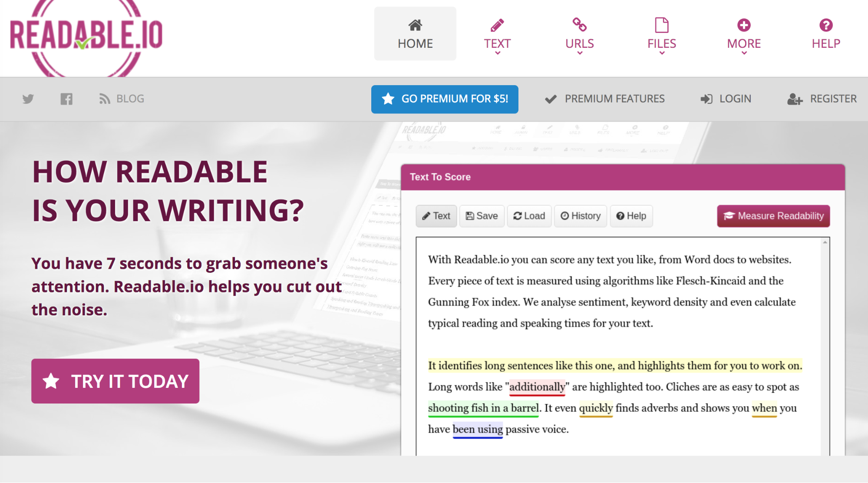Click the HELP dropdown menu item

coord(825,33)
